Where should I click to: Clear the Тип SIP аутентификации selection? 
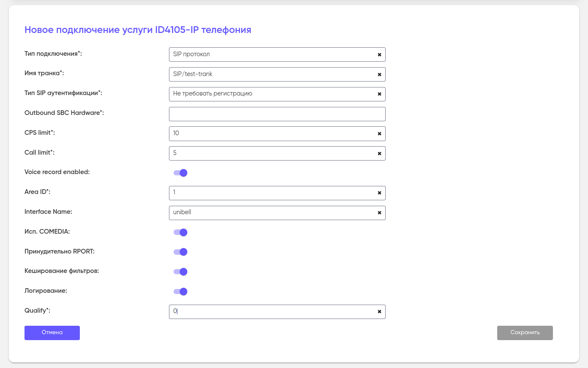pyautogui.click(x=379, y=94)
